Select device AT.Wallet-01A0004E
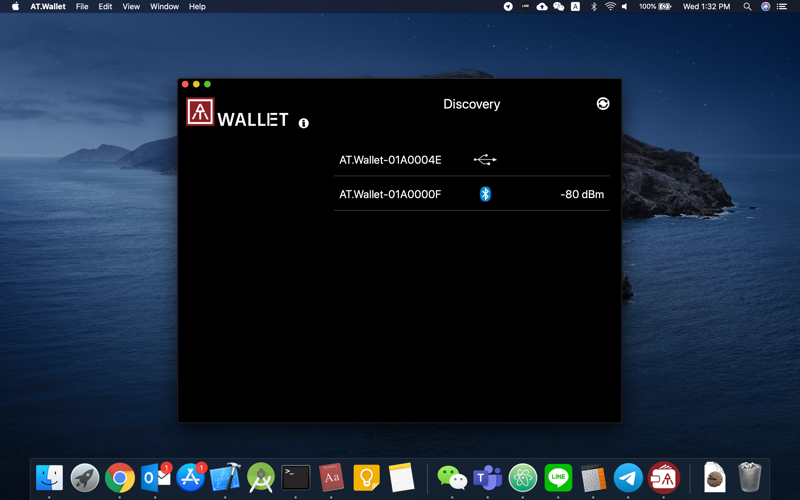This screenshot has width=800, height=500. (390, 160)
